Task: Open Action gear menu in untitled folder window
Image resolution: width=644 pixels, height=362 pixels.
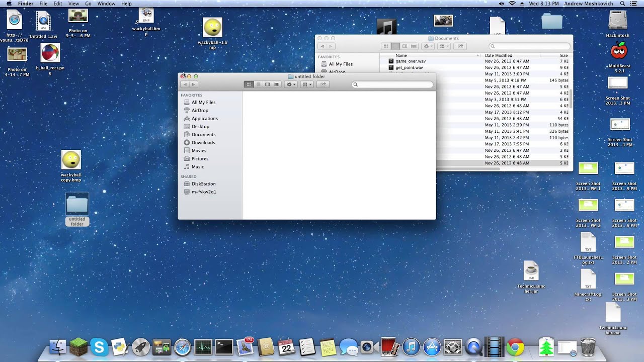Action: [x=291, y=84]
